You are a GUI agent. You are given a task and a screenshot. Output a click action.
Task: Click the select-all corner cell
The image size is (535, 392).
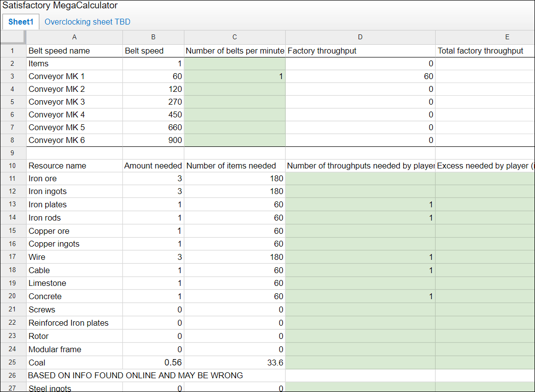[x=13, y=37]
